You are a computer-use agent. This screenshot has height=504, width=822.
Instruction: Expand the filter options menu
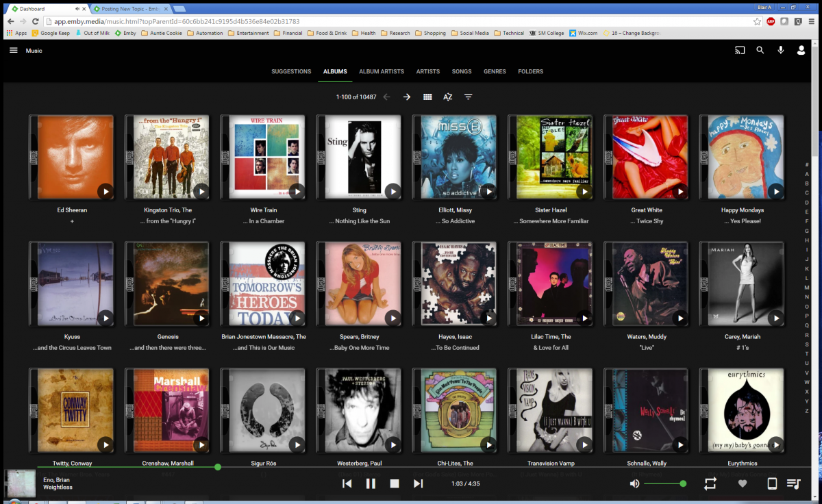(x=468, y=97)
